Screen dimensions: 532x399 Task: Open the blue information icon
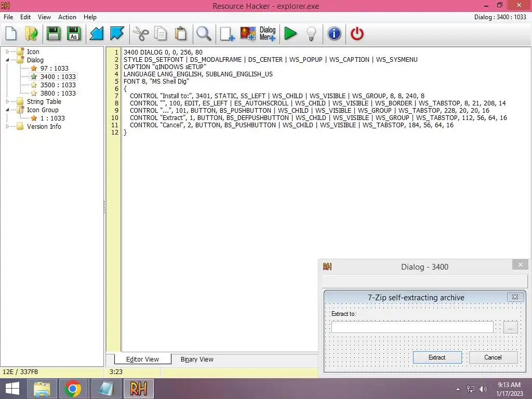pos(334,34)
